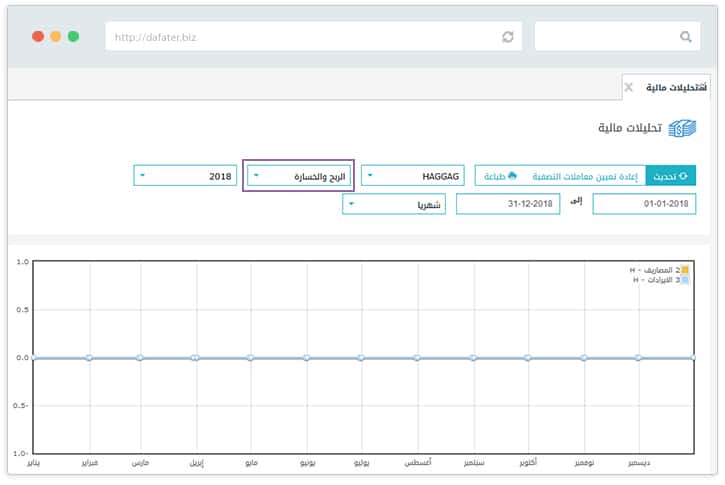725x485 pixels.
Task: Click the 31-12-2018 end date field
Action: [508, 204]
